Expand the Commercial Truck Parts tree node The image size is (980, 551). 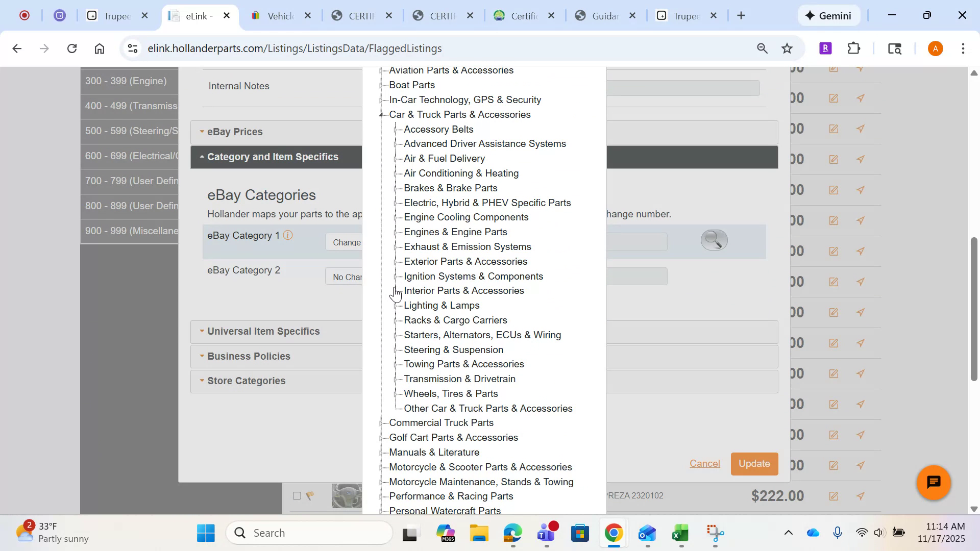coord(380,422)
